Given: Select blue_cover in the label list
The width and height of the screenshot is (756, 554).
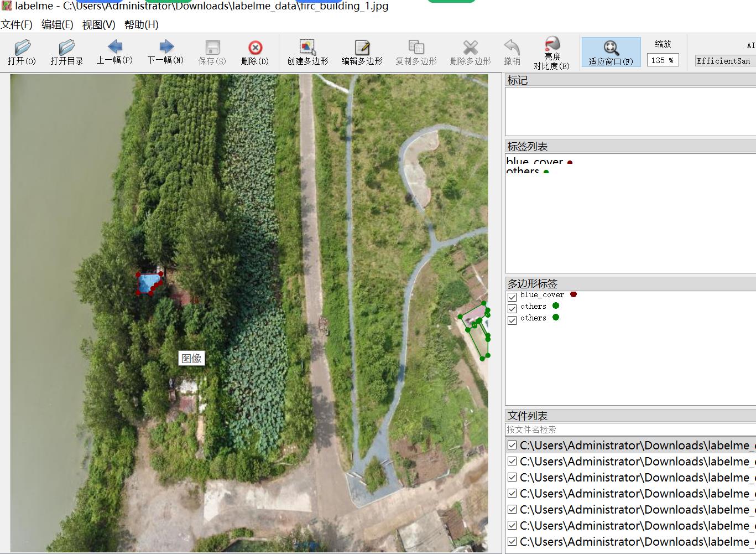Looking at the screenshot, I should (534, 161).
